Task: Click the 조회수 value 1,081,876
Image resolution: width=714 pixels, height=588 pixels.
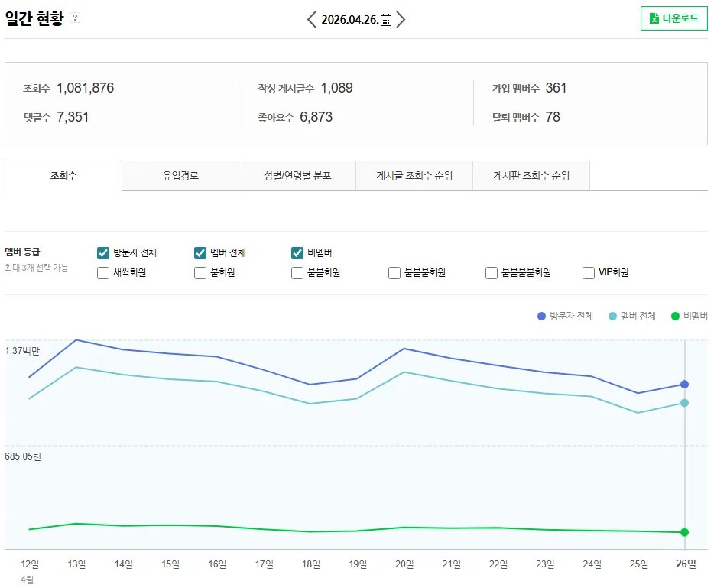Action: 85,88
